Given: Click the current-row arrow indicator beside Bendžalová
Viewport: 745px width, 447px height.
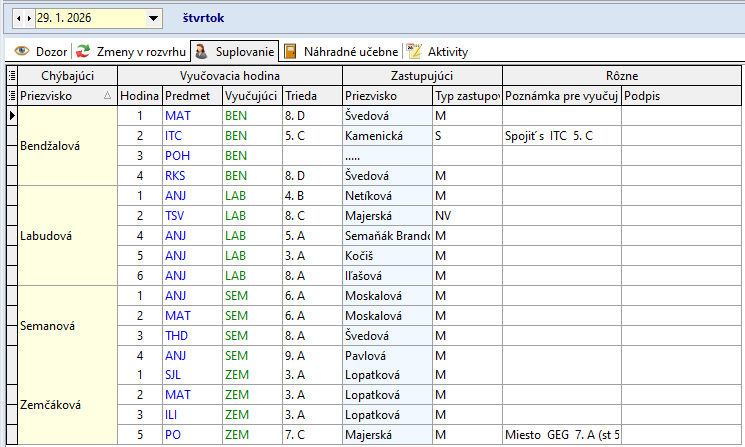Looking at the screenshot, I should pyautogui.click(x=10, y=116).
